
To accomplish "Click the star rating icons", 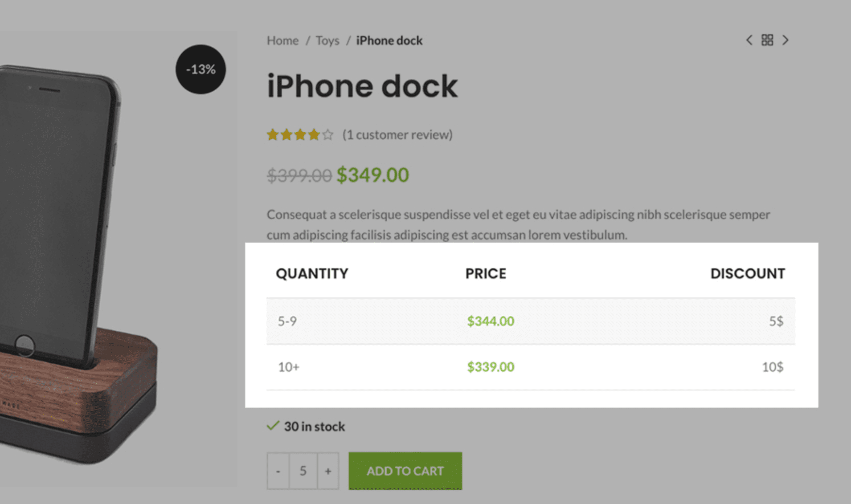I will pyautogui.click(x=300, y=134).
